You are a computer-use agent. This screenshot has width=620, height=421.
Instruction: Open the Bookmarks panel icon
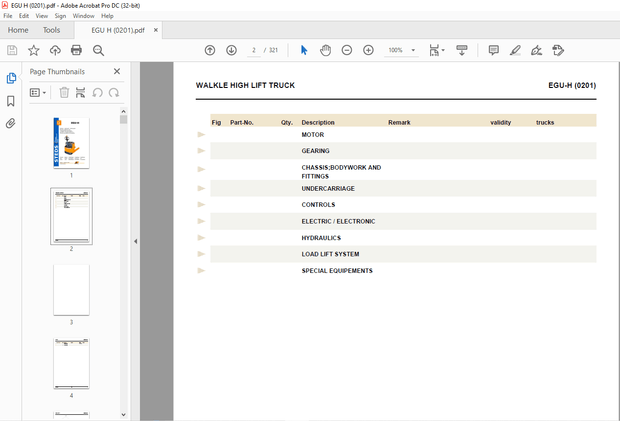[11, 101]
